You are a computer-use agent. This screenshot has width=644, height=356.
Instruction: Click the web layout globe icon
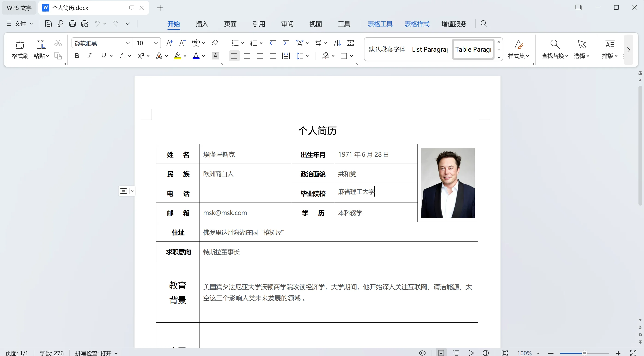pyautogui.click(x=486, y=353)
